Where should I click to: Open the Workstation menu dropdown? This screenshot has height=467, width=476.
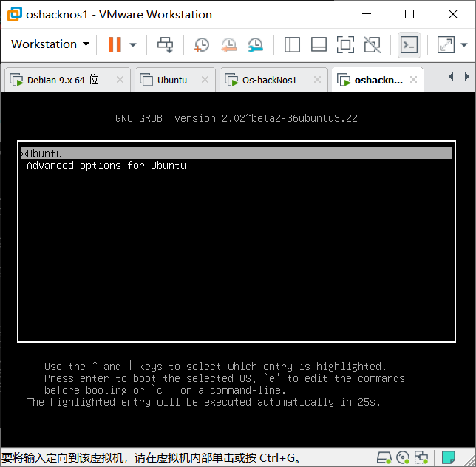(50, 44)
